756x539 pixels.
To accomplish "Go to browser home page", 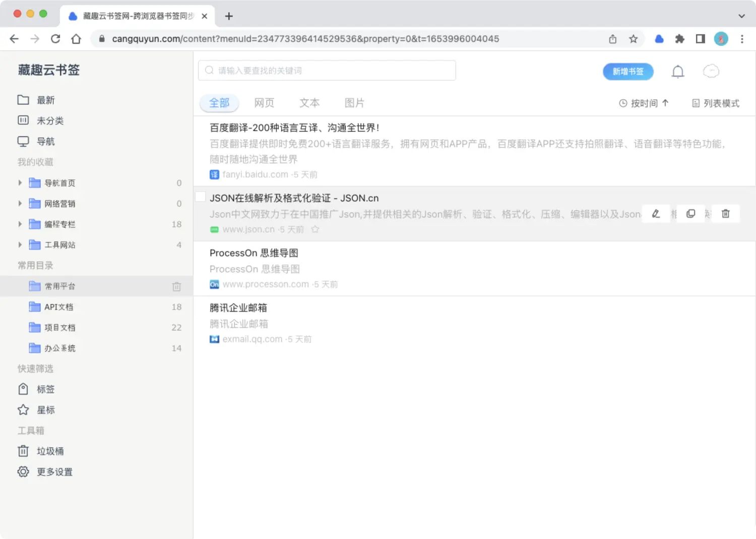I will [76, 39].
